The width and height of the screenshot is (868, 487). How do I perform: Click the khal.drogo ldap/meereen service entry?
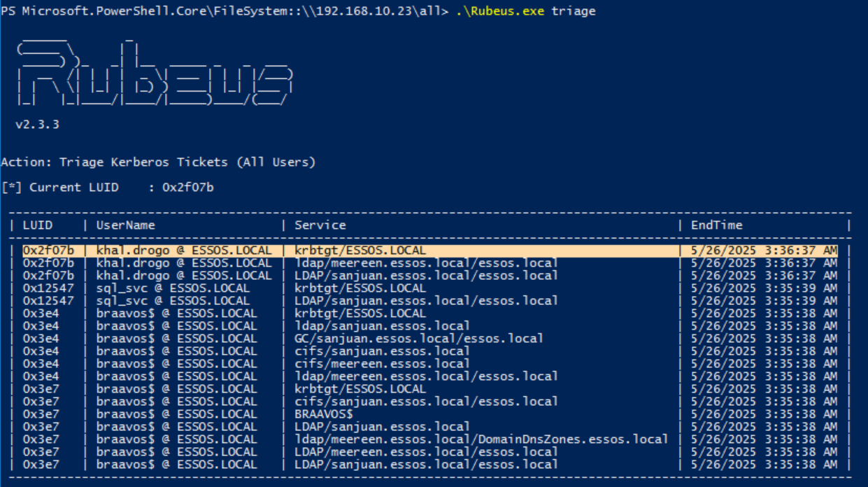[426, 263]
